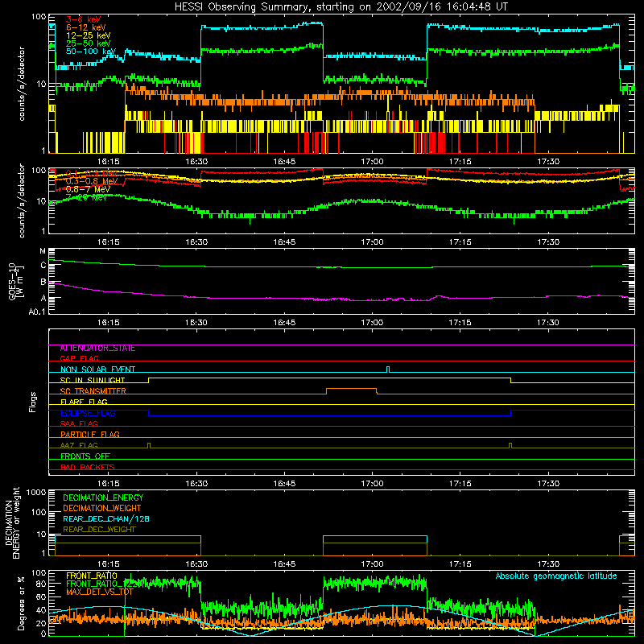Click the SAA_FLAG label

[x=79, y=424]
